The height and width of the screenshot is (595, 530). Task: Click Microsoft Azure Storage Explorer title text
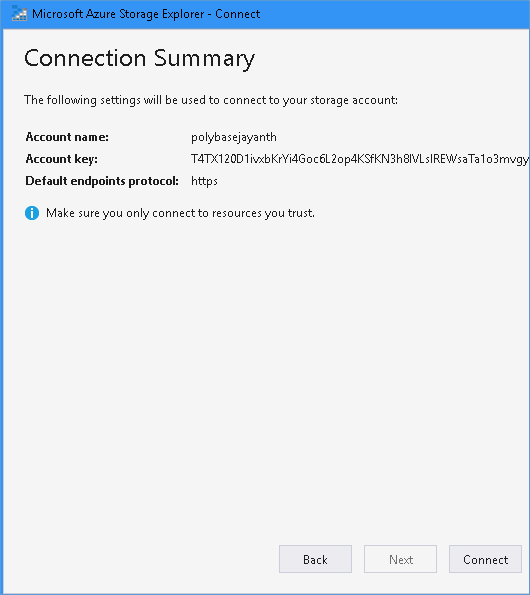(118, 14)
